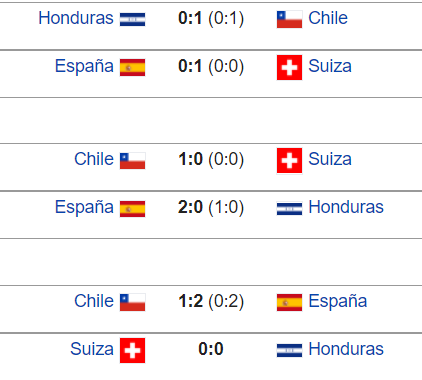Open España link in the 0:1 (0:0) match
The height and width of the screenshot is (380, 422).
pos(84,66)
